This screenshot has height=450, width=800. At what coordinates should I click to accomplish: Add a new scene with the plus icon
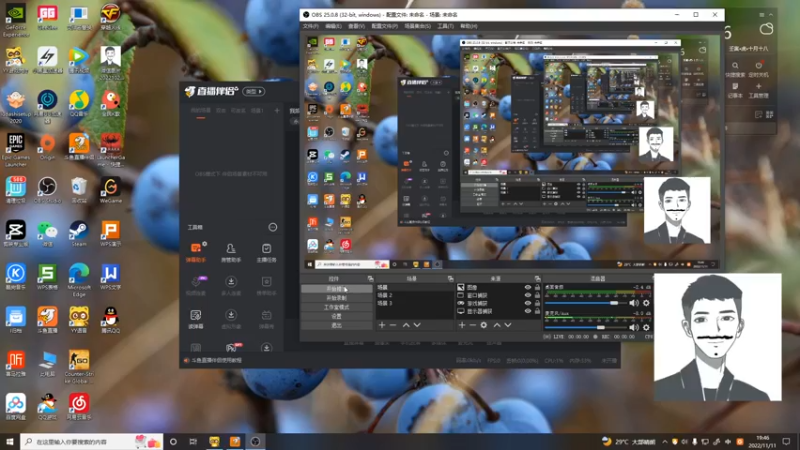[382, 325]
